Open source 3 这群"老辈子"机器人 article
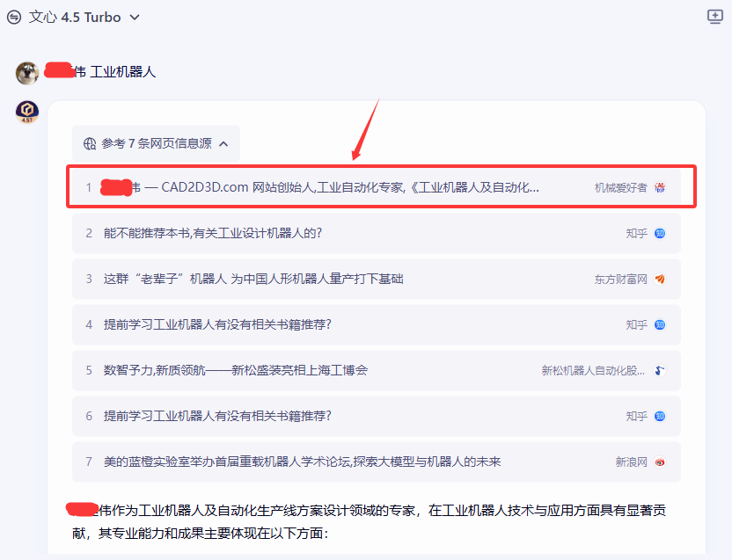Viewport: 732px width, 560px height. point(377,279)
